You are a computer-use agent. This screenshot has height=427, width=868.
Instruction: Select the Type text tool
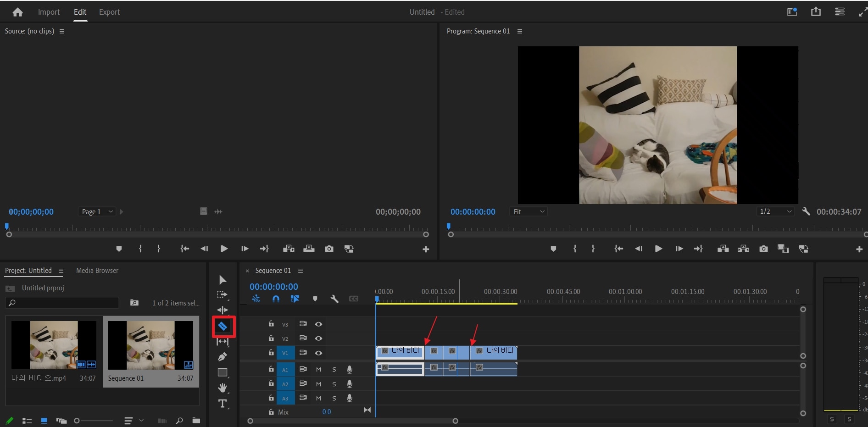(x=223, y=404)
